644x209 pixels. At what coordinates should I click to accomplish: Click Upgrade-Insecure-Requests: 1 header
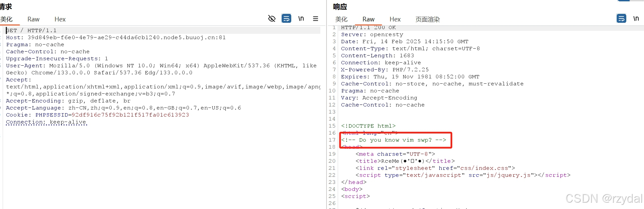click(x=57, y=59)
